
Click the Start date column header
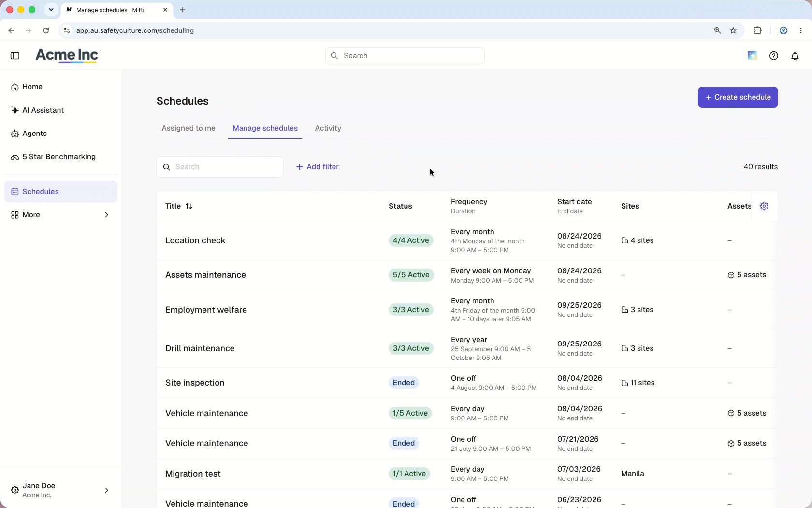574,202
